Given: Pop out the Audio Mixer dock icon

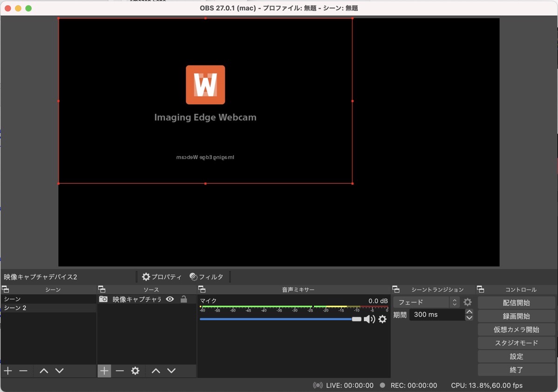Looking at the screenshot, I should click(202, 289).
